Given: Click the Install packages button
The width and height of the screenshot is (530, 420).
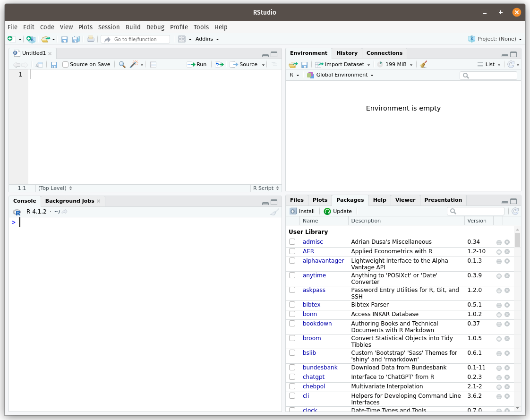Looking at the screenshot, I should 302,211.
